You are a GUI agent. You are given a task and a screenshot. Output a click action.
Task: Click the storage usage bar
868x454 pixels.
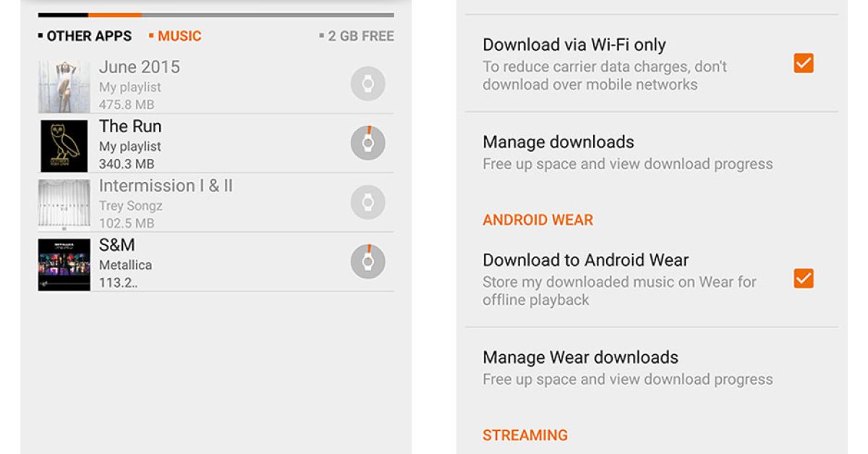click(216, 14)
